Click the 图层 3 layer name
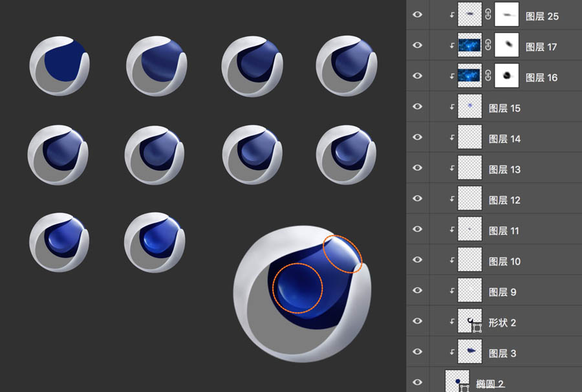The image size is (582, 392). (502, 353)
